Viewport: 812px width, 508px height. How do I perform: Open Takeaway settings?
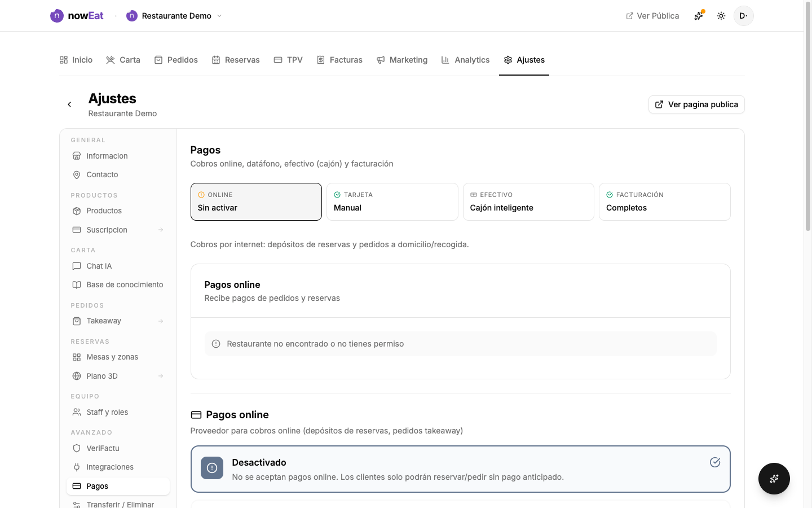[x=118, y=321]
